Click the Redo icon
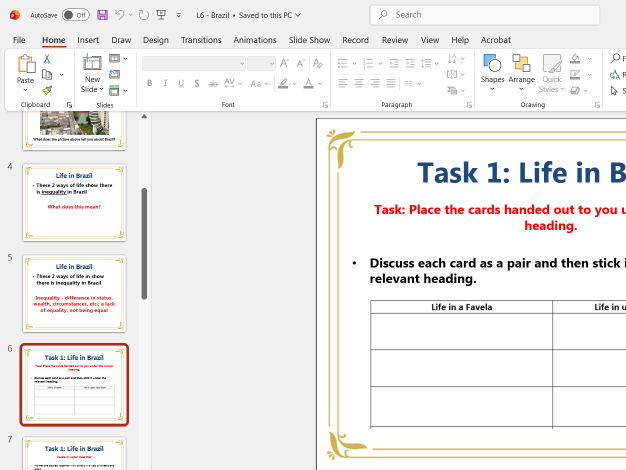626x470 pixels. click(144, 15)
